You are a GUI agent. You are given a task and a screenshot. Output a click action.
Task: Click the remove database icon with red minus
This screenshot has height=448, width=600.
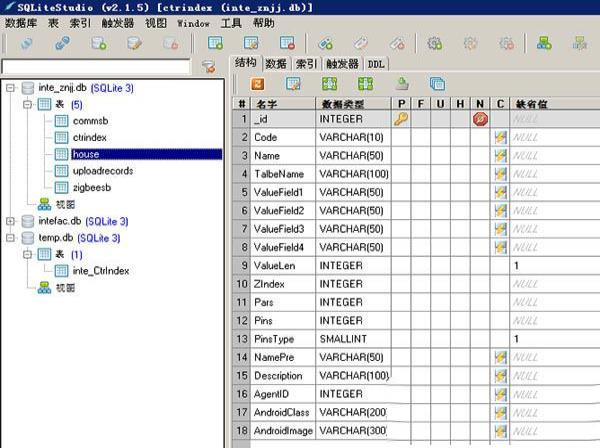tap(171, 43)
